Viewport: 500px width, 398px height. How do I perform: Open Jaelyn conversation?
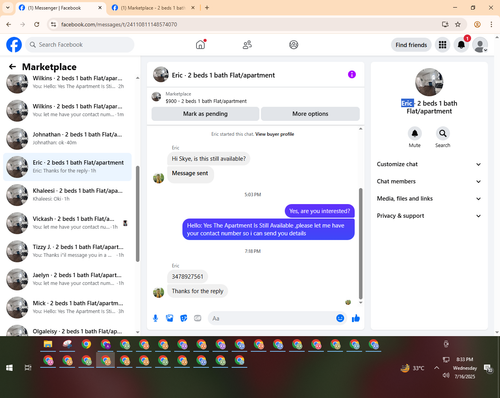(68, 279)
